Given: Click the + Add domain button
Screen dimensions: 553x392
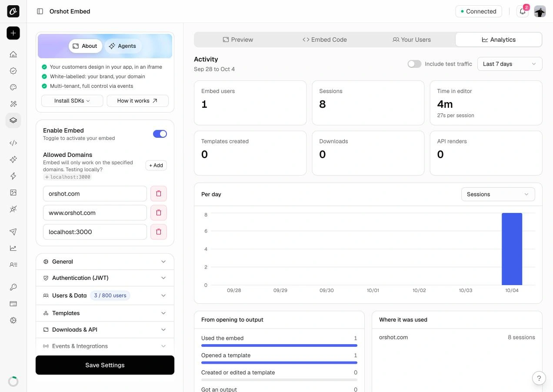Looking at the screenshot, I should tap(156, 166).
